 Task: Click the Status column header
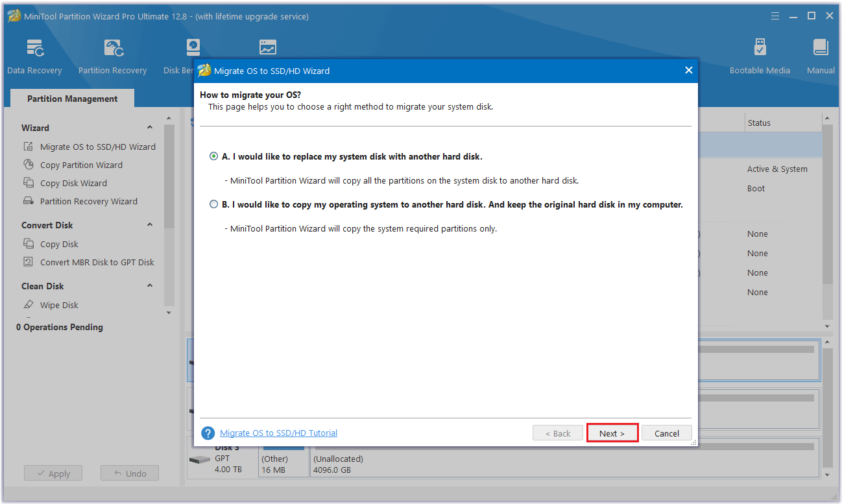tap(783, 123)
